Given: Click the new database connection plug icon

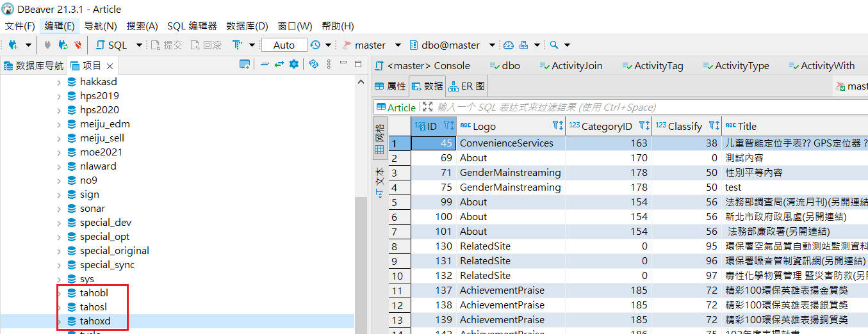Looking at the screenshot, I should (13, 45).
